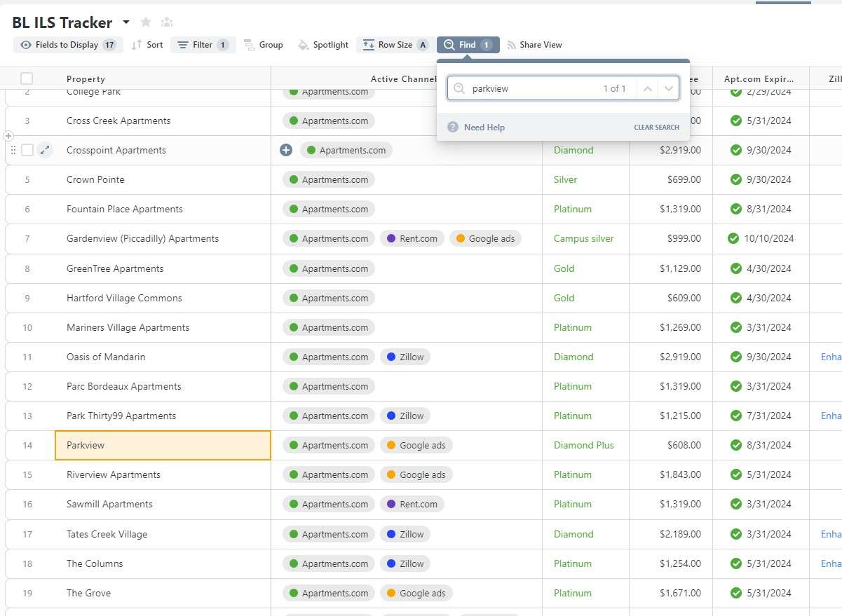842x616 pixels.
Task: Click Rent.com tag in Gardenview row
Action: click(412, 238)
